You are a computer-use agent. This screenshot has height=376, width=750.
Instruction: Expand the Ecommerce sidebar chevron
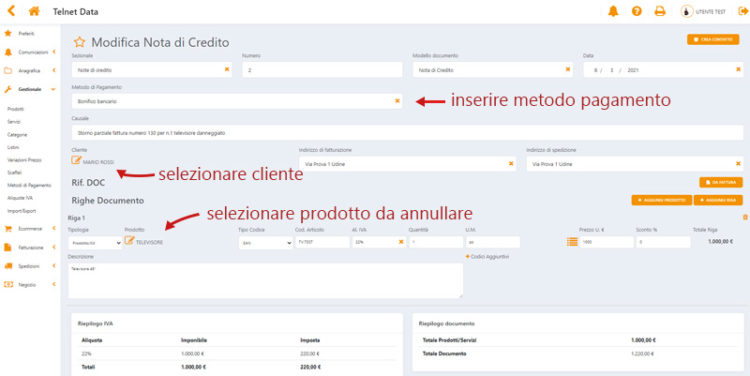click(x=54, y=229)
